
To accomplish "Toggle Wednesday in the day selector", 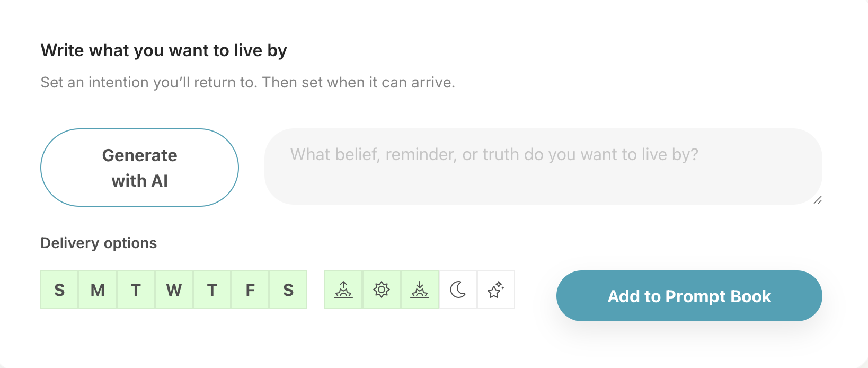I will point(174,290).
